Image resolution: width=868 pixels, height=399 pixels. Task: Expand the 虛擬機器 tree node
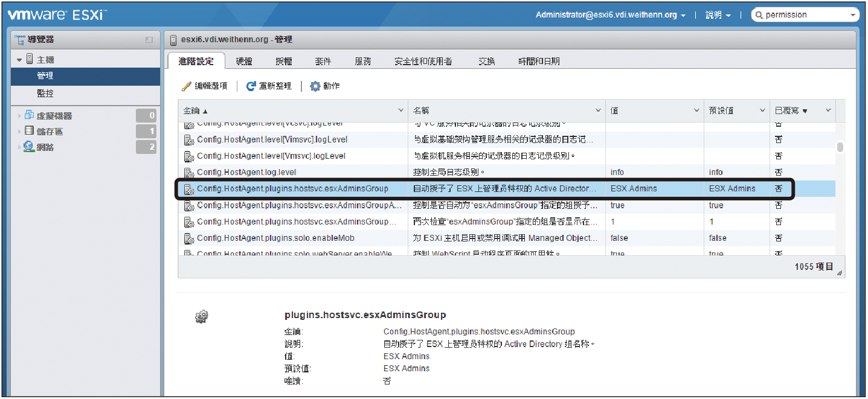[x=19, y=116]
